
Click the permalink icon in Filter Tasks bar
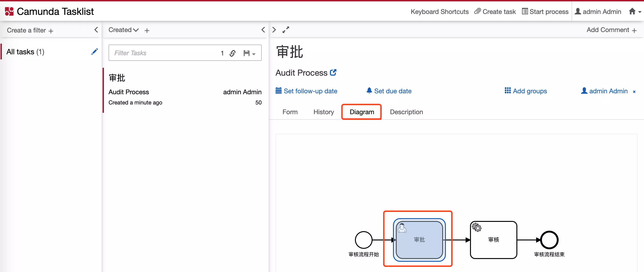coord(232,53)
